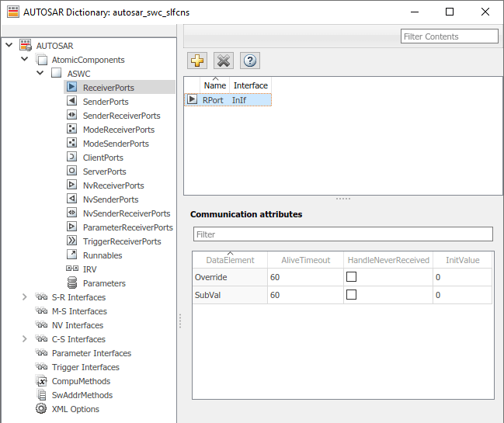The image size is (504, 423).
Task: Click the Interface column header
Action: [250, 85]
